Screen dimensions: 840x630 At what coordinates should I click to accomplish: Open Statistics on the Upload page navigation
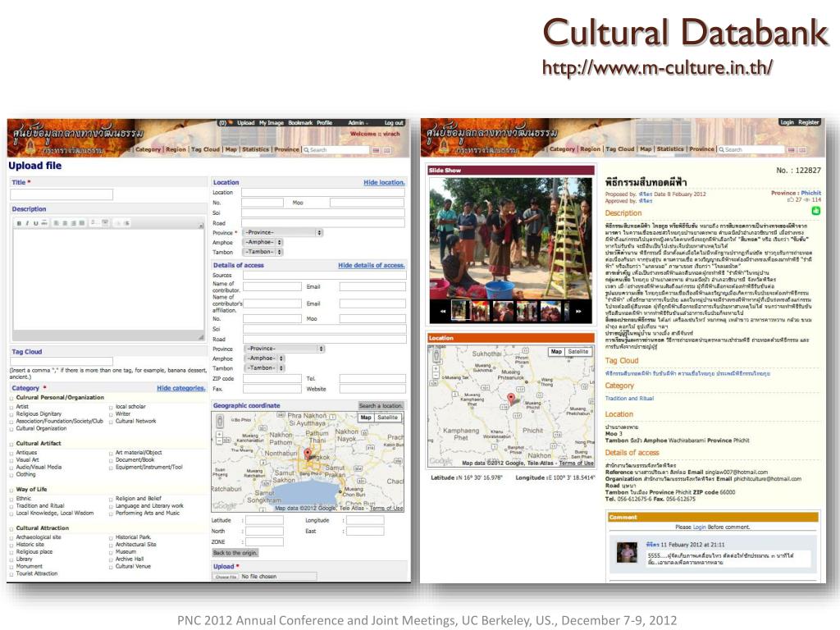coord(256,149)
